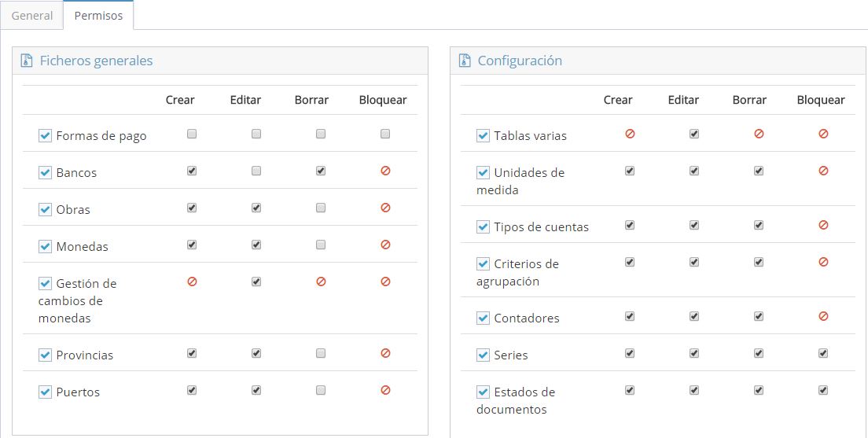Disable Editar for Criterios de agrupación
The width and height of the screenshot is (868, 438).
tap(694, 262)
